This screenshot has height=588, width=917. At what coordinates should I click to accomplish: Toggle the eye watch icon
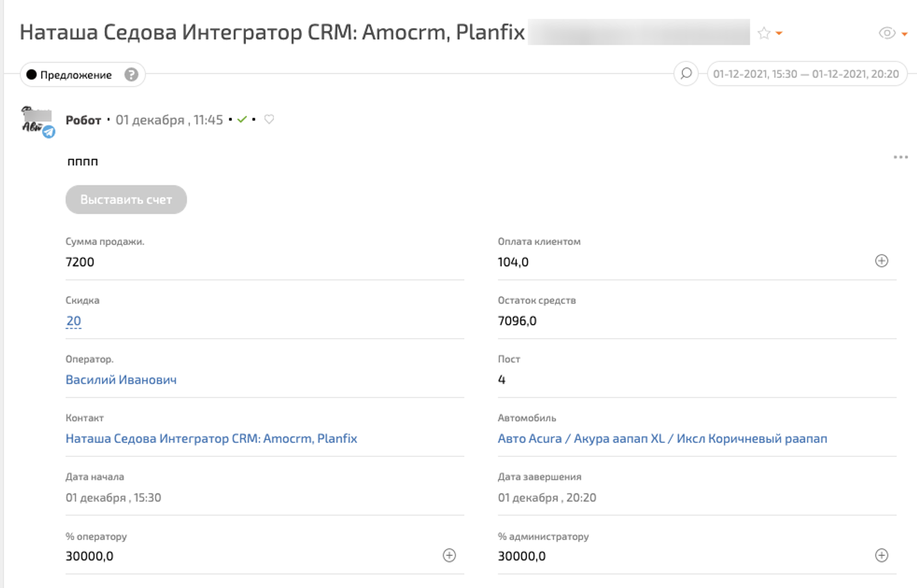(x=887, y=33)
